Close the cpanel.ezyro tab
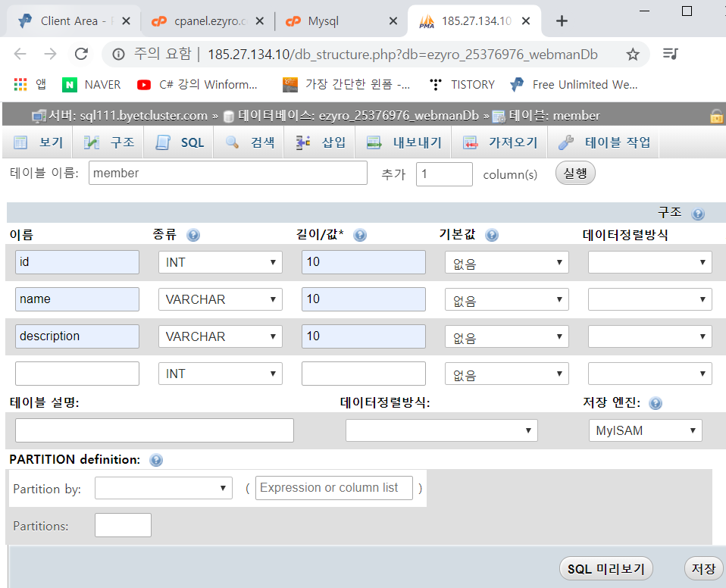Screen dimensions: 726x588 (260, 20)
